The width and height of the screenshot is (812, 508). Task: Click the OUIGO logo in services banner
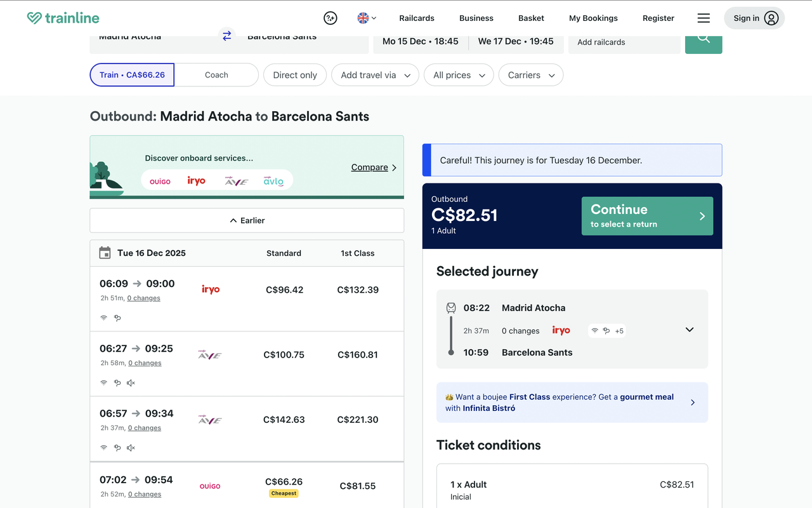point(160,182)
